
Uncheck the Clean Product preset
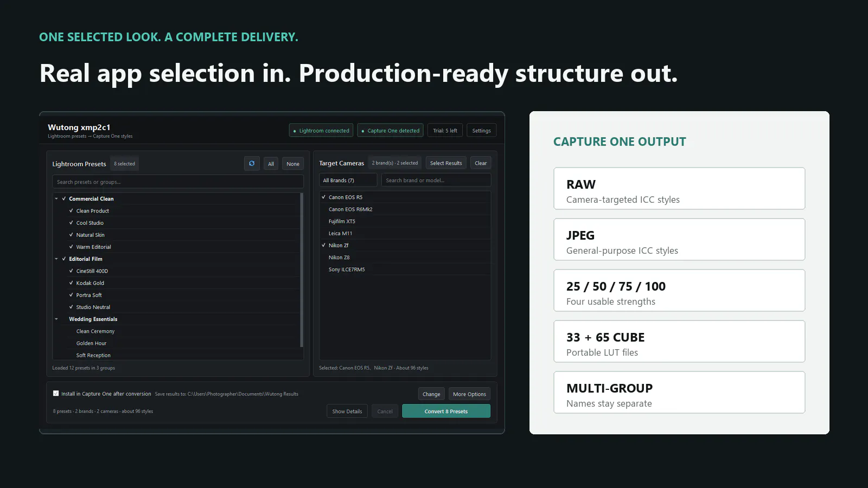(x=71, y=210)
